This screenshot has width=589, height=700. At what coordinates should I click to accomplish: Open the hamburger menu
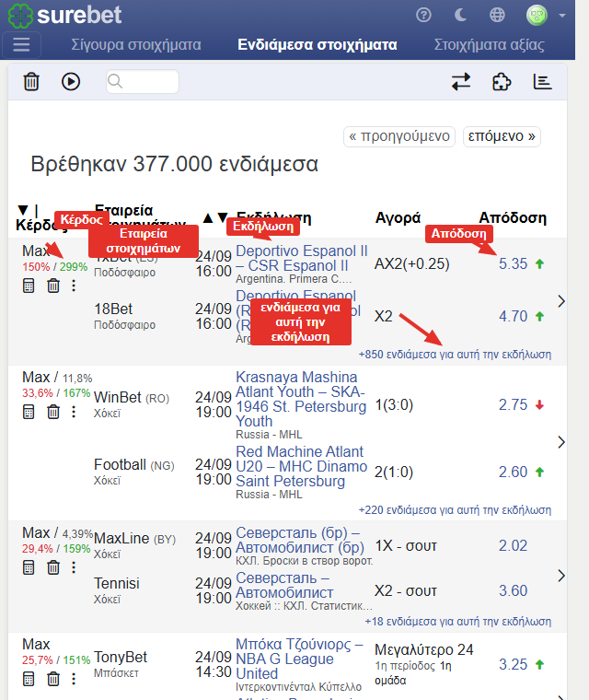tap(21, 44)
